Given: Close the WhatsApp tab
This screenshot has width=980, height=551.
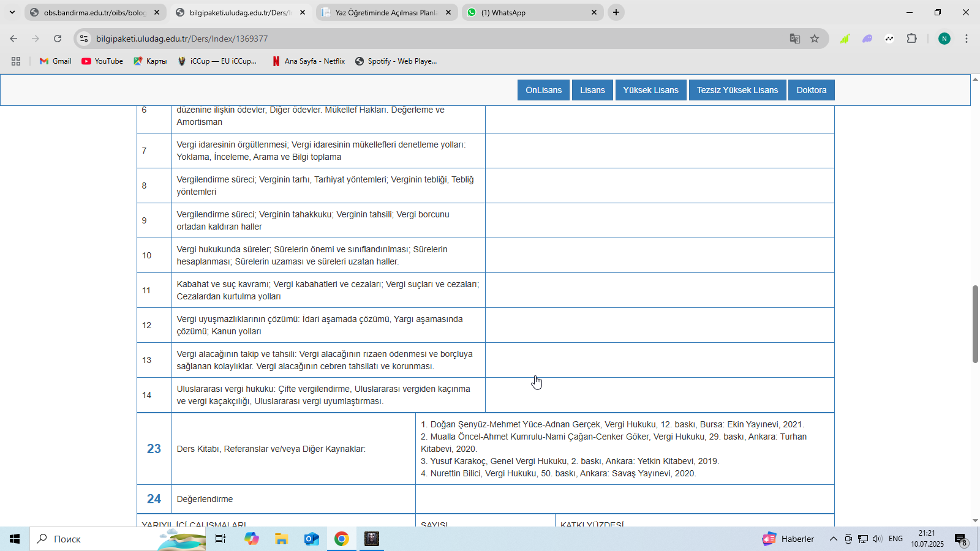Looking at the screenshot, I should point(594,12).
